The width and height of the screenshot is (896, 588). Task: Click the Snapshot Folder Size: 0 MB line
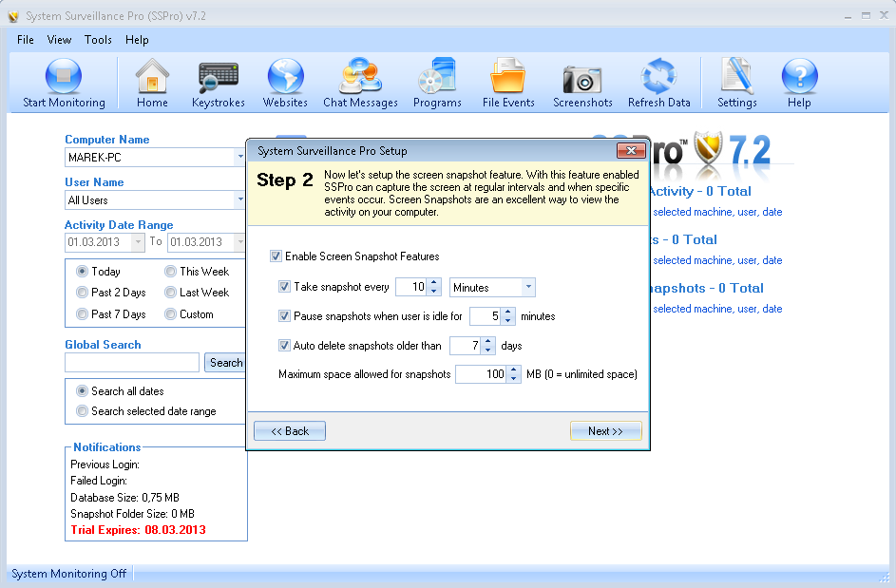coord(132,513)
